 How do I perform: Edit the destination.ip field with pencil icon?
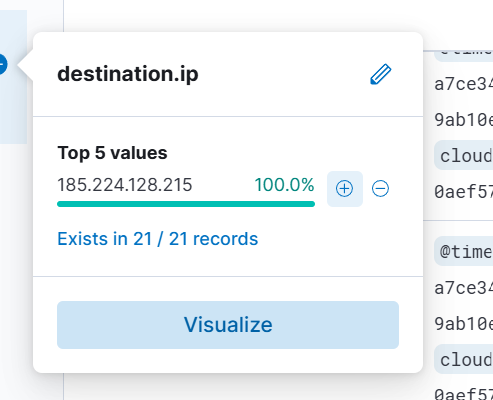pyautogui.click(x=381, y=74)
